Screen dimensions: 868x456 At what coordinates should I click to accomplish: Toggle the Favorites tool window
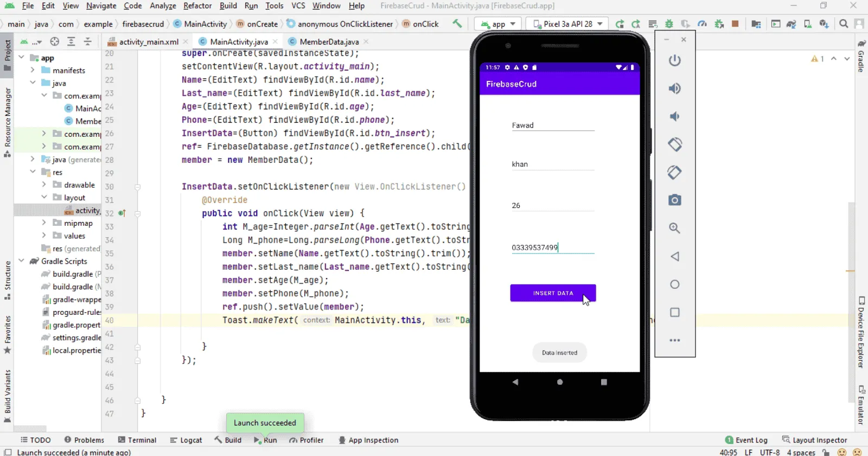tap(7, 334)
